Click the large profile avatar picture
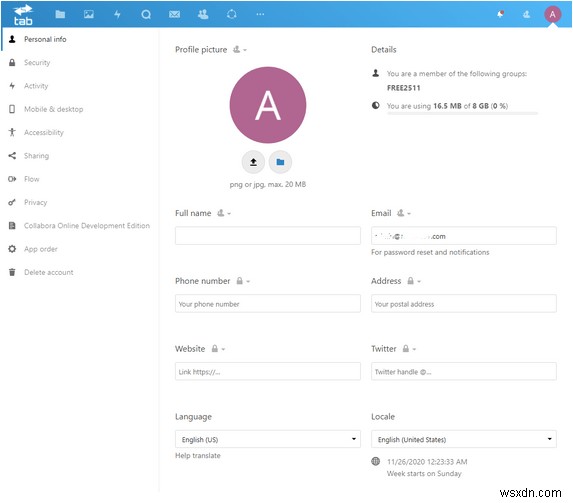This screenshot has height=503, width=573. [267, 105]
